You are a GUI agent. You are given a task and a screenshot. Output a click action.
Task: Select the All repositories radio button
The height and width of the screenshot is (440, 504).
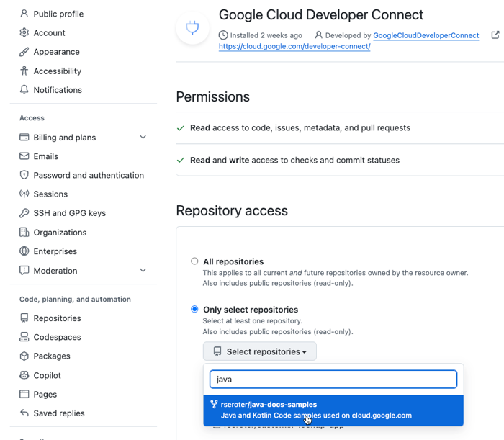tap(194, 261)
